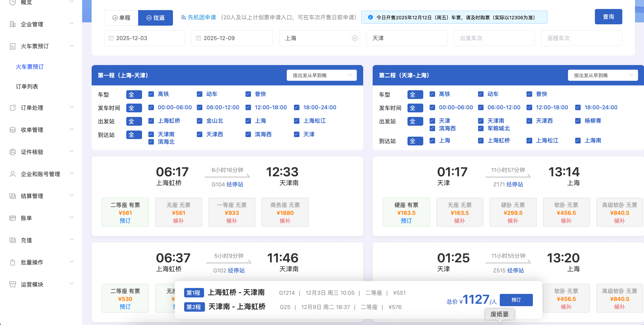Collapse the 火车票预订 sidebar section

click(72, 46)
